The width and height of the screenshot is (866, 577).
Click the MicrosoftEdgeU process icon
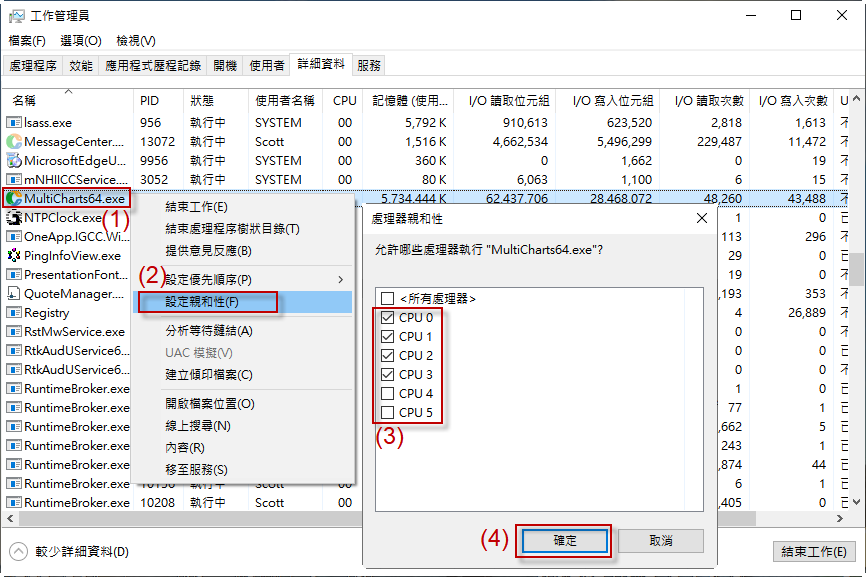[x=14, y=161]
